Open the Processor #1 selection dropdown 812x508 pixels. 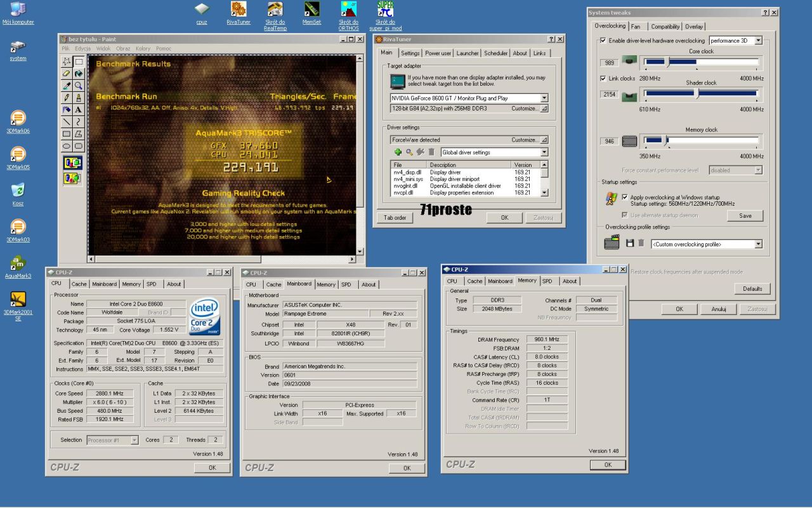coord(134,440)
